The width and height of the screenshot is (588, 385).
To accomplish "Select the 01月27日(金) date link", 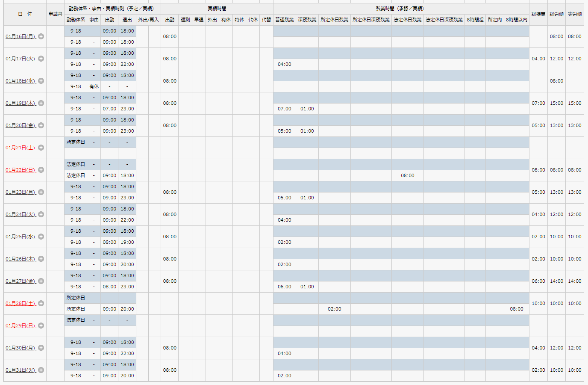I will 21,281.
